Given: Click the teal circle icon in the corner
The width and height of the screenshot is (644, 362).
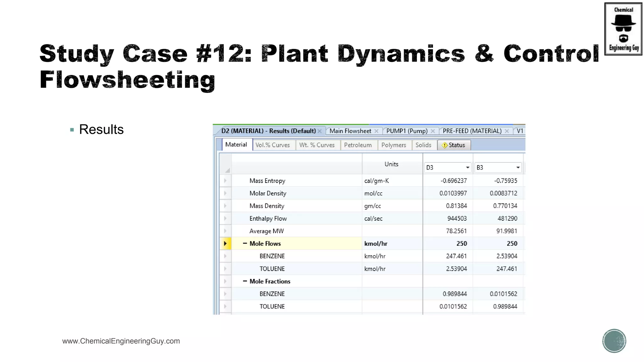Looking at the screenshot, I should [x=614, y=341].
